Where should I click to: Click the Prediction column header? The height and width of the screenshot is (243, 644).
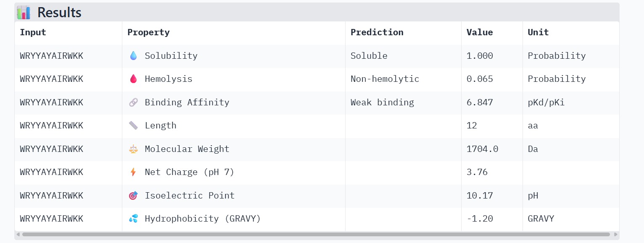[x=377, y=32]
